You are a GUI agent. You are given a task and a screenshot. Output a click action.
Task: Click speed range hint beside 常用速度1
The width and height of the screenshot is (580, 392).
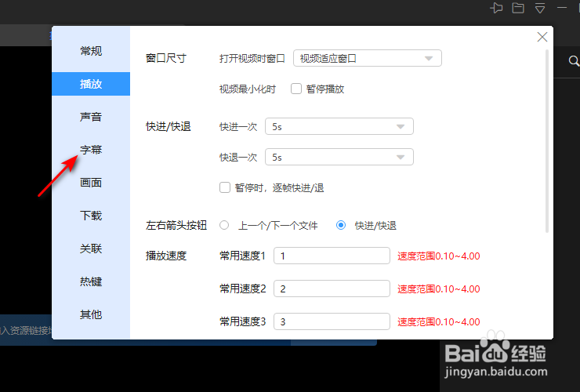(439, 256)
